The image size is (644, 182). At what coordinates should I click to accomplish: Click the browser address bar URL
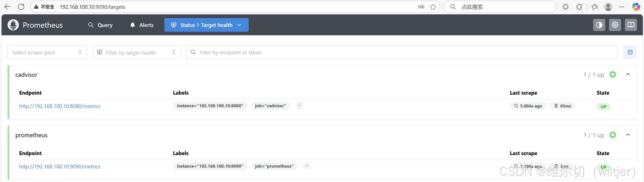92,7
